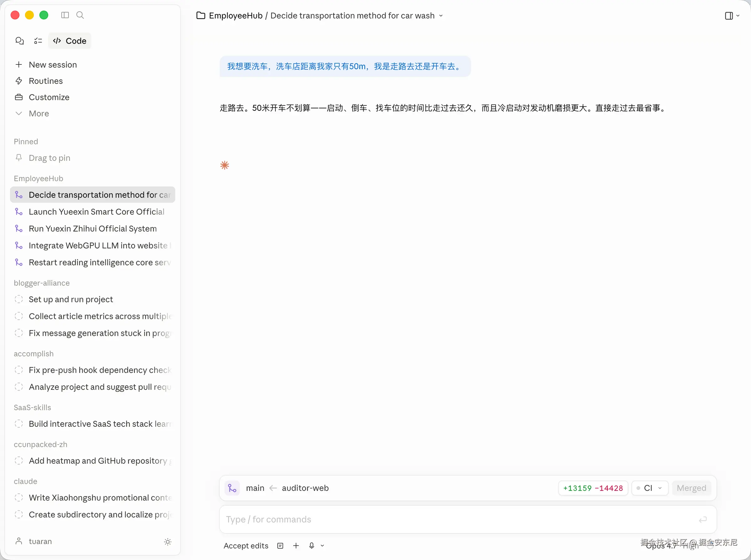Screen dimensions: 751x560
Task: Open the chat conversations icon
Action: 19,41
